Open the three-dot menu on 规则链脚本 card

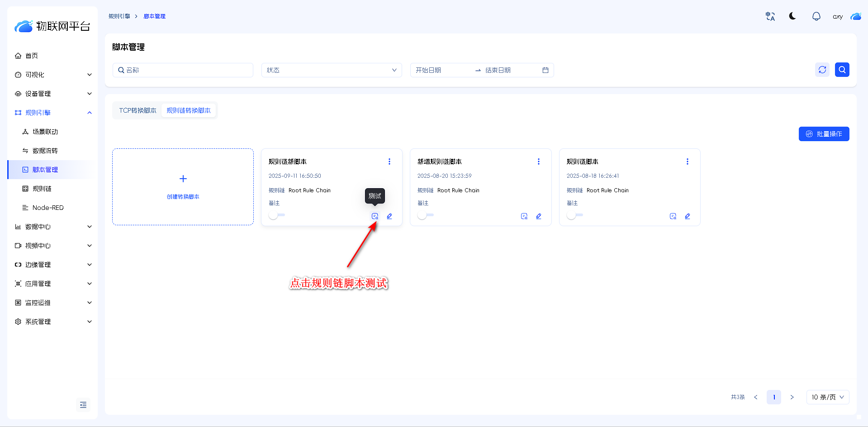tap(687, 161)
